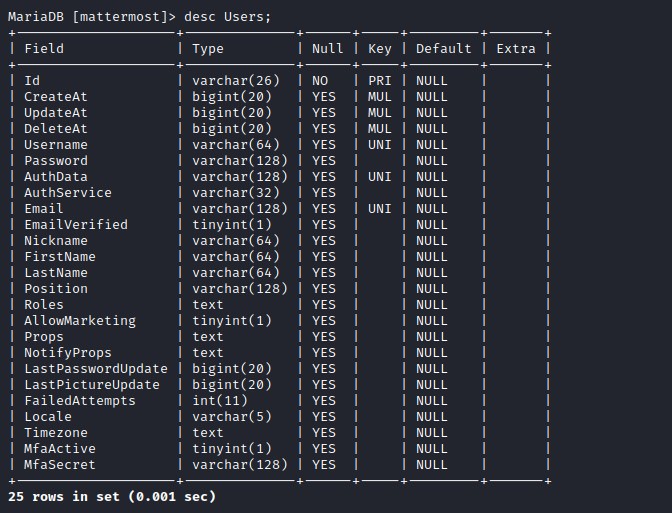Click the LastPasswordUpdate field name
This screenshot has height=513, width=672.
(96, 368)
